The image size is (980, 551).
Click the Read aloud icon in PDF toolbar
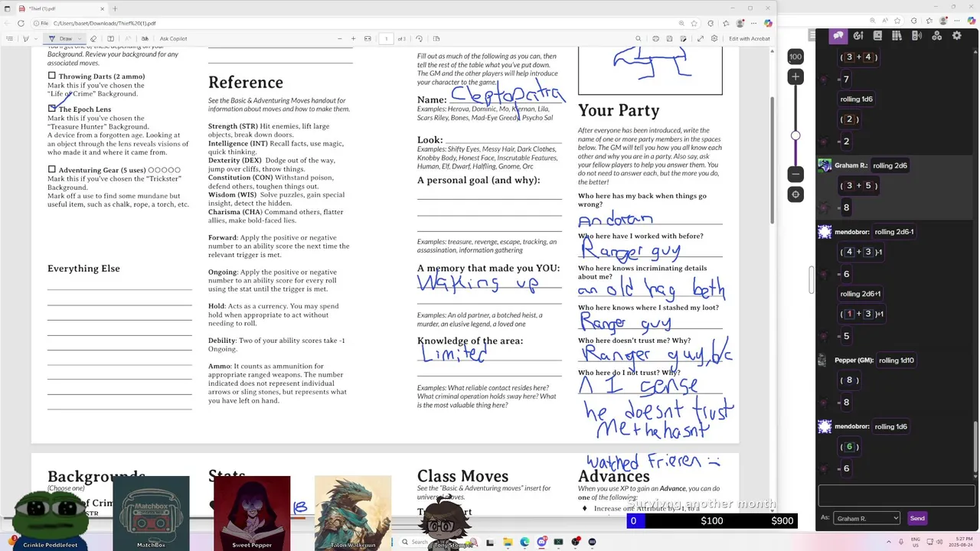click(127, 38)
